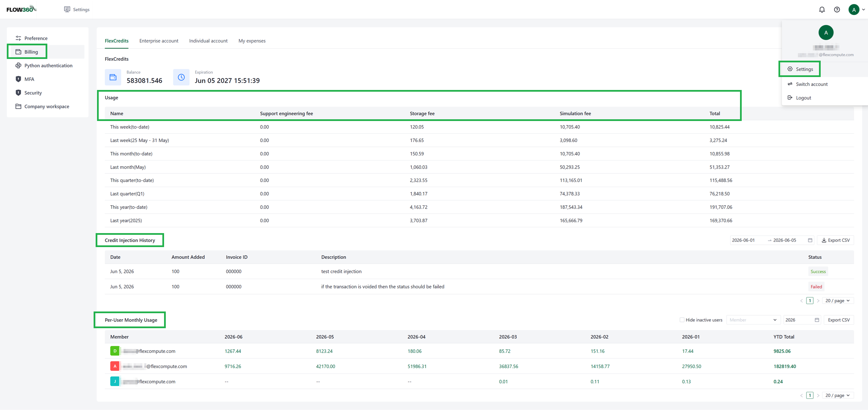The height and width of the screenshot is (411, 868).
Task: Click the Logout icon in dropdown
Action: pyautogui.click(x=790, y=98)
